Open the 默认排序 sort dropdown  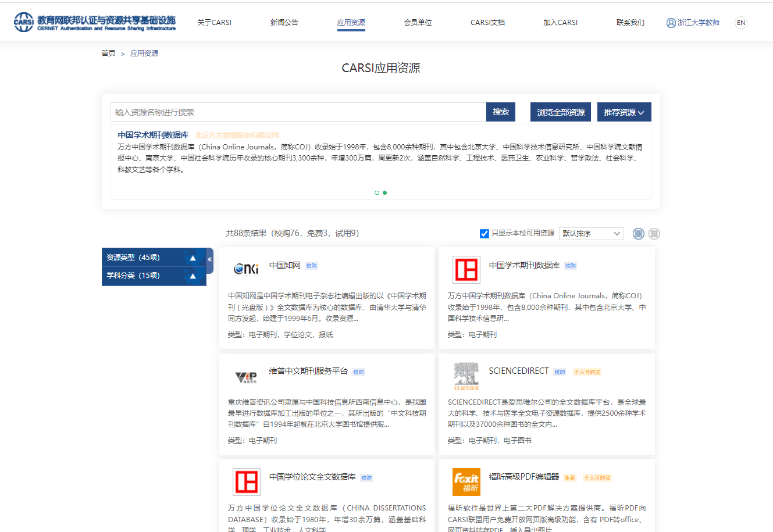(x=591, y=234)
